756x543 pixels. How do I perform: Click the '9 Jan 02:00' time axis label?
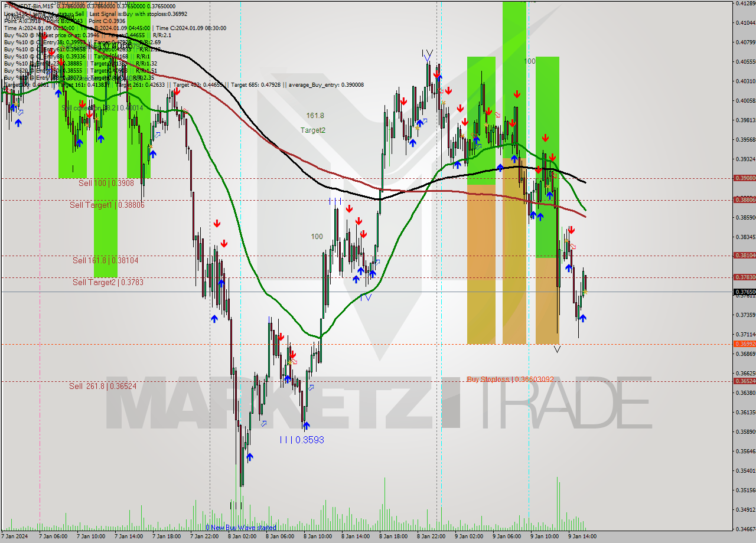tap(468, 537)
